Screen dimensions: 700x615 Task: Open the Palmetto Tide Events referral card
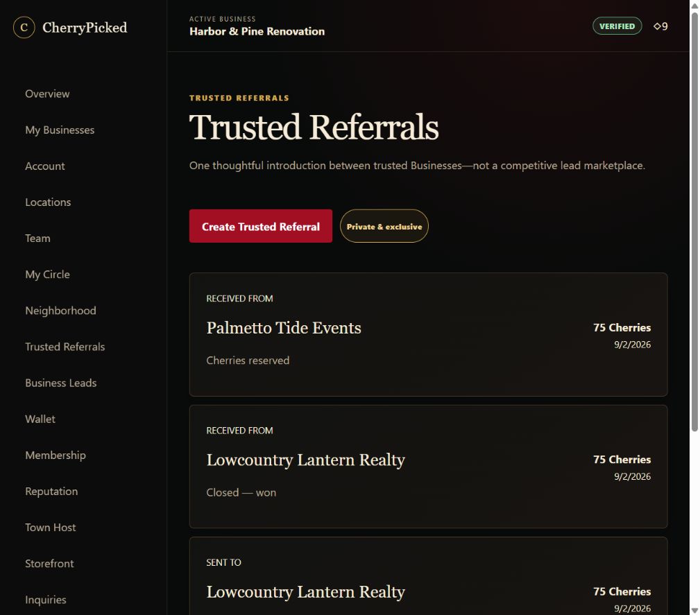coord(429,334)
